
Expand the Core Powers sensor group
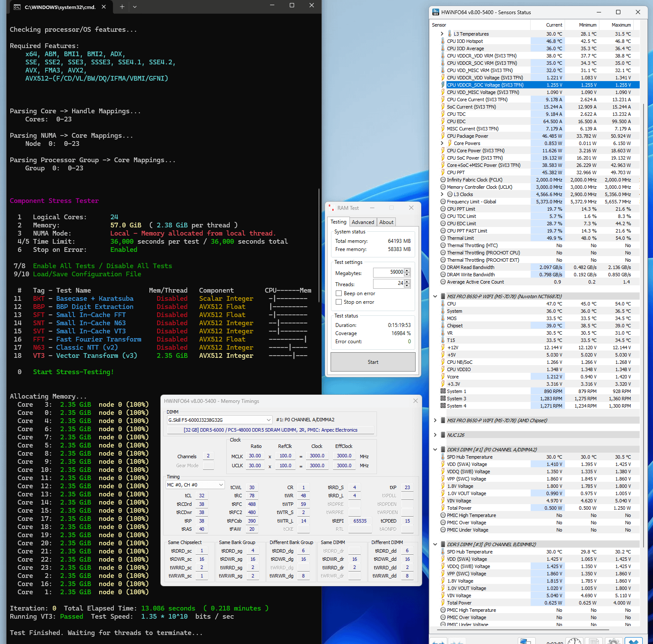[x=442, y=143]
